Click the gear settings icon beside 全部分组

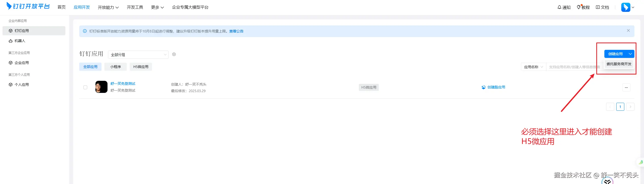[174, 54]
